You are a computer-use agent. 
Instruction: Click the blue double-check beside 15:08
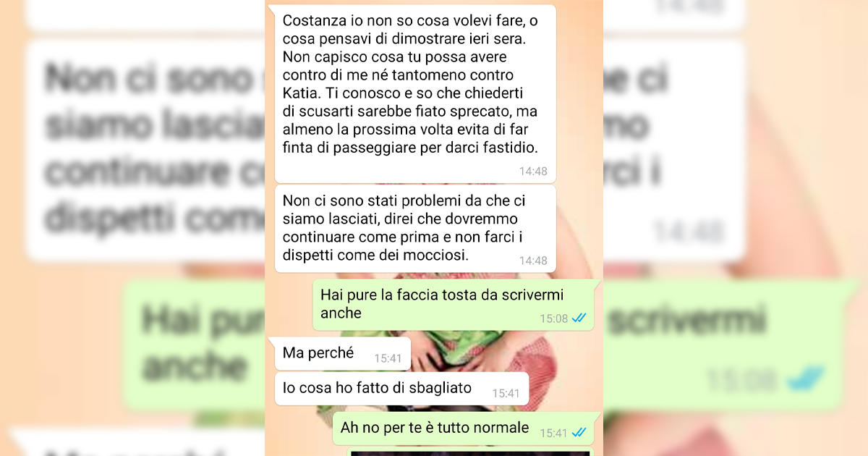[579, 318]
